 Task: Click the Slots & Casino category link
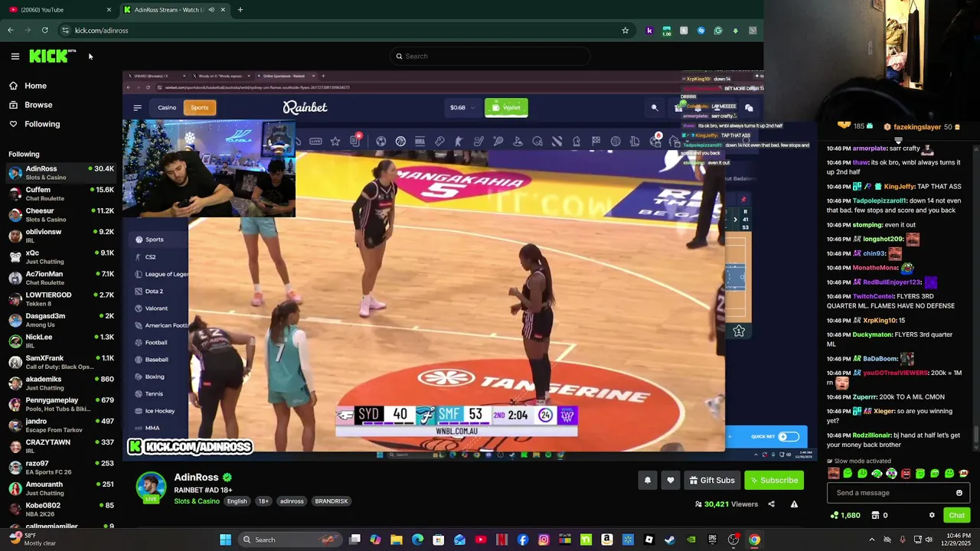coord(197,501)
